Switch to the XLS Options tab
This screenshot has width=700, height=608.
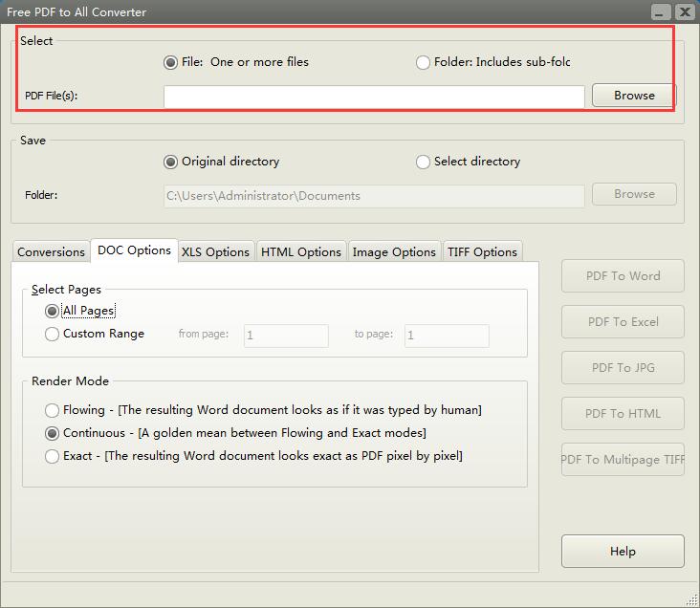click(215, 251)
